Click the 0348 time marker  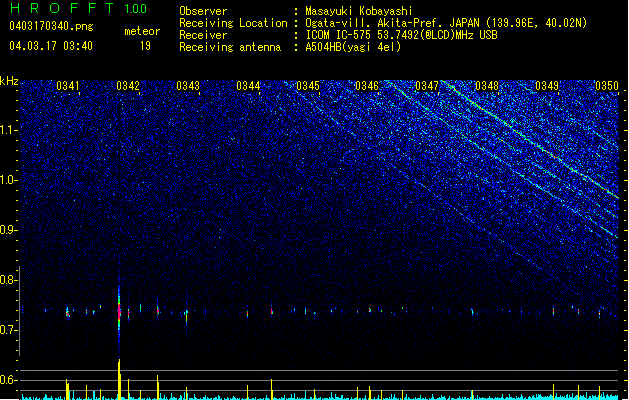coord(487,86)
